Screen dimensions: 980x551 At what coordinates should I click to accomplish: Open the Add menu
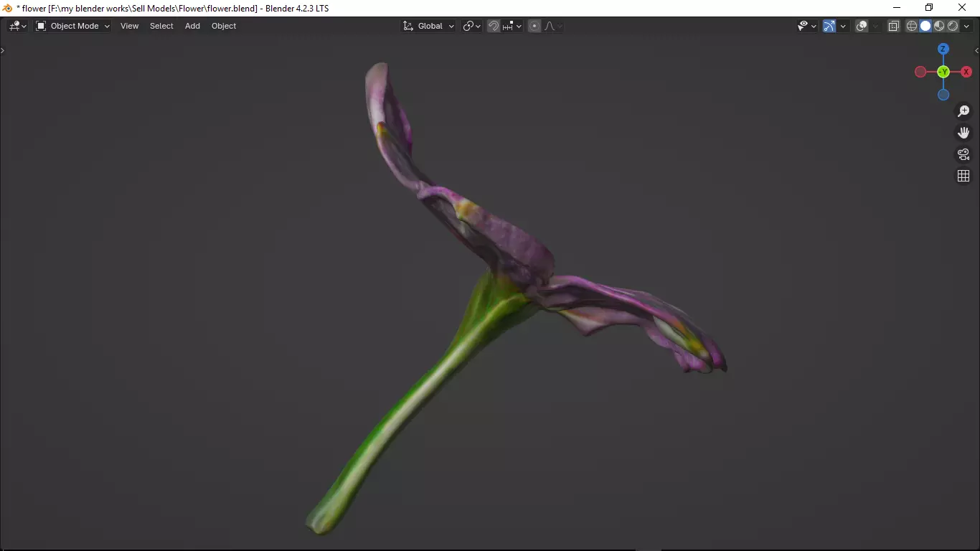point(192,26)
